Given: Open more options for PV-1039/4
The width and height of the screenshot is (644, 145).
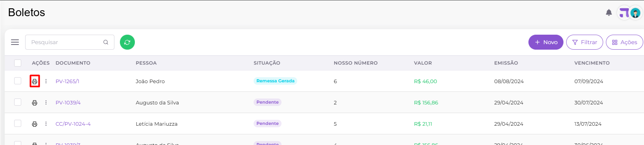Looking at the screenshot, I should [46, 102].
